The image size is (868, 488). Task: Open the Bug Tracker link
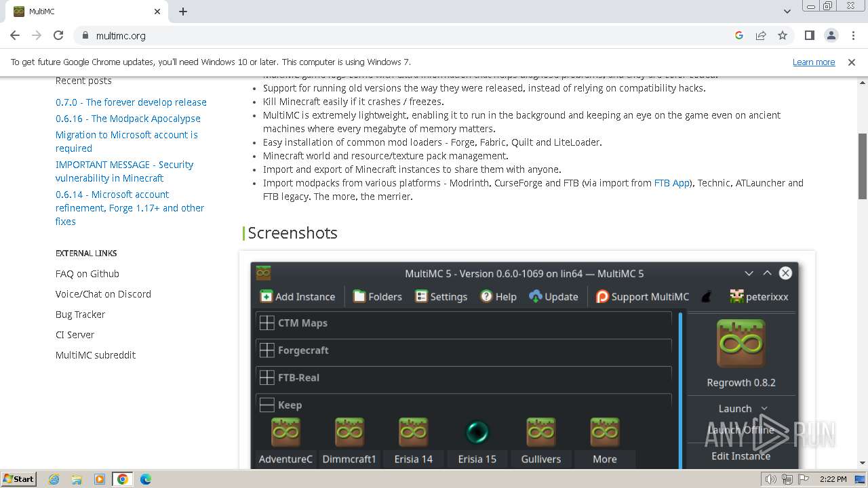click(x=80, y=314)
